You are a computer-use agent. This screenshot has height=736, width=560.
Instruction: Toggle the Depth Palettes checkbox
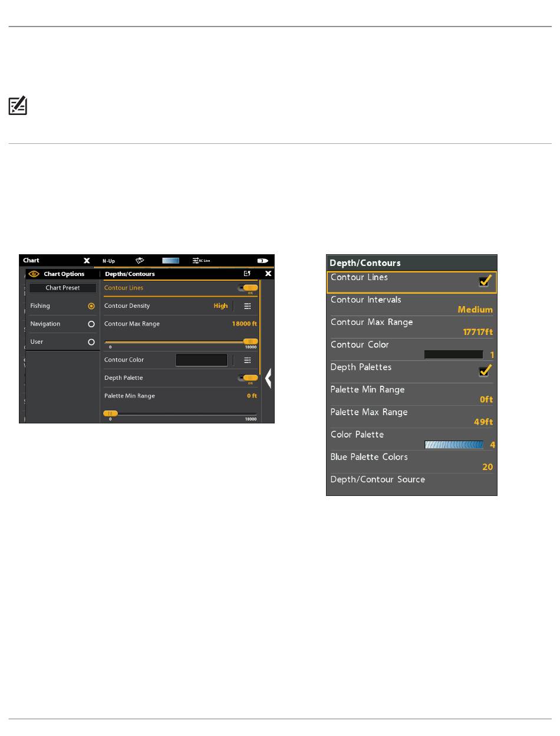tap(485, 372)
